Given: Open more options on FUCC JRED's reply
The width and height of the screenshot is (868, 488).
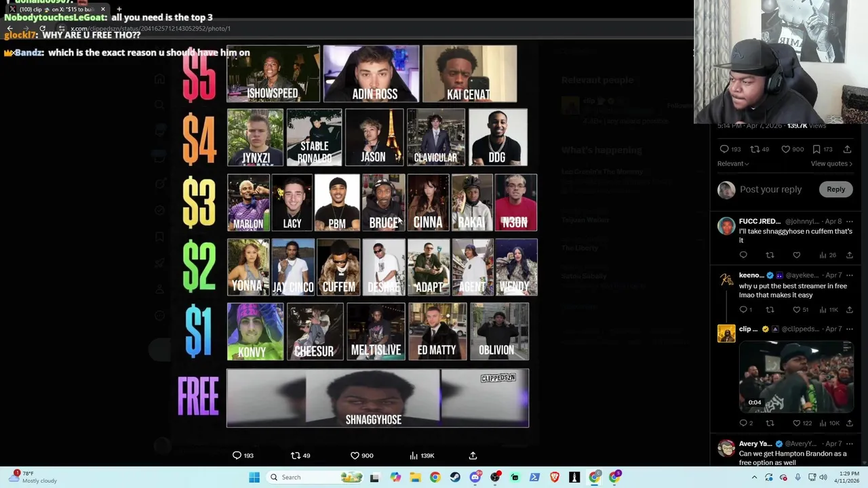Looking at the screenshot, I should pyautogui.click(x=849, y=221).
